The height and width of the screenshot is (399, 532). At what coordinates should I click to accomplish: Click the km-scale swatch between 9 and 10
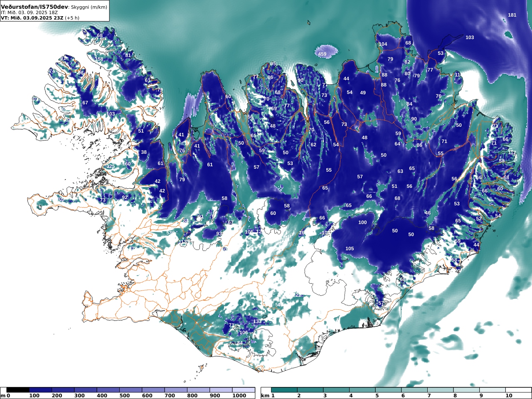pos(493,390)
